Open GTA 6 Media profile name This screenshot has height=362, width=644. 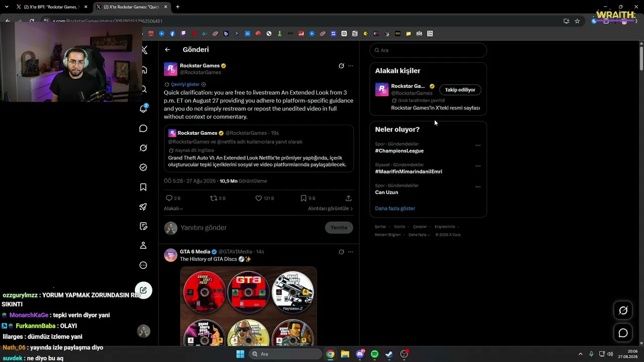pyautogui.click(x=195, y=251)
